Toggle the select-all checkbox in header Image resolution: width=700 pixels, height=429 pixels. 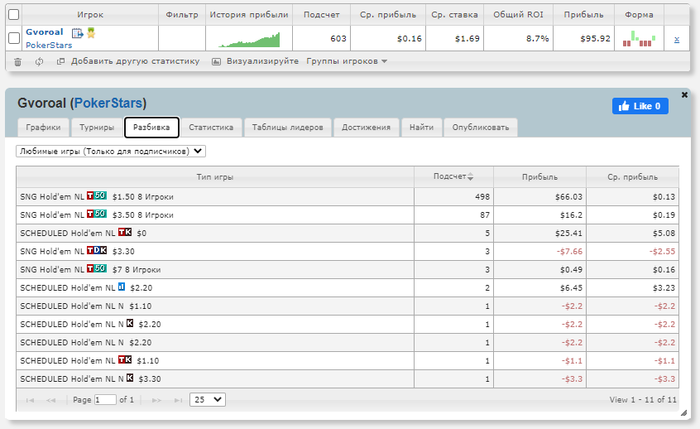[x=14, y=14]
